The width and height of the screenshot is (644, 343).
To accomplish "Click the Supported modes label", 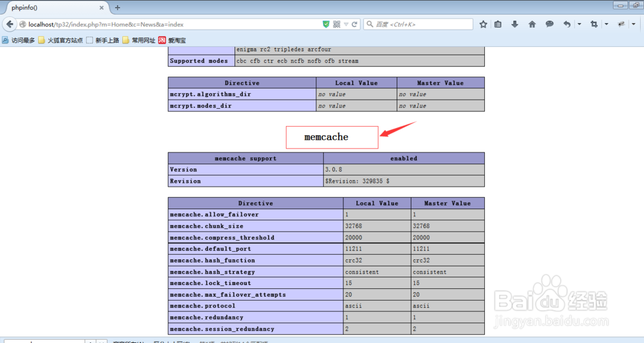I will pyautogui.click(x=199, y=60).
